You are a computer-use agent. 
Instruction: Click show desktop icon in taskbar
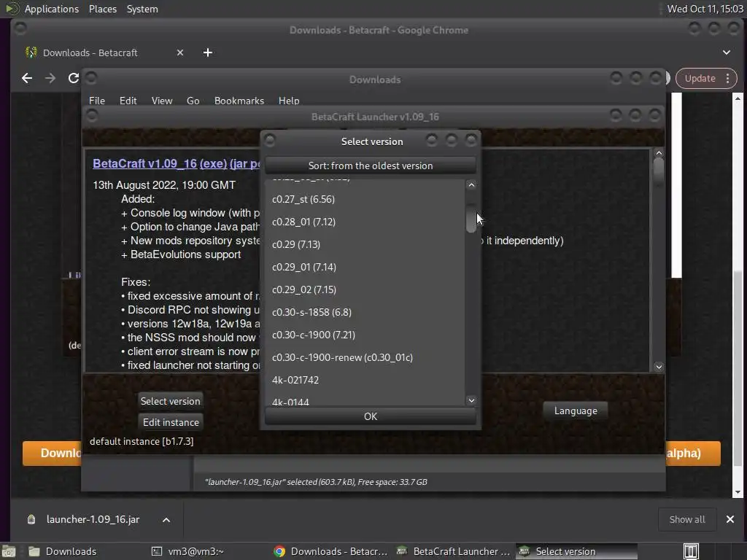tap(9, 551)
